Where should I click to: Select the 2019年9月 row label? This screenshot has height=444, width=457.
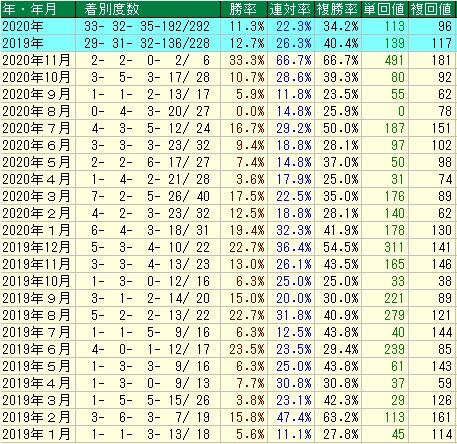coord(36,298)
